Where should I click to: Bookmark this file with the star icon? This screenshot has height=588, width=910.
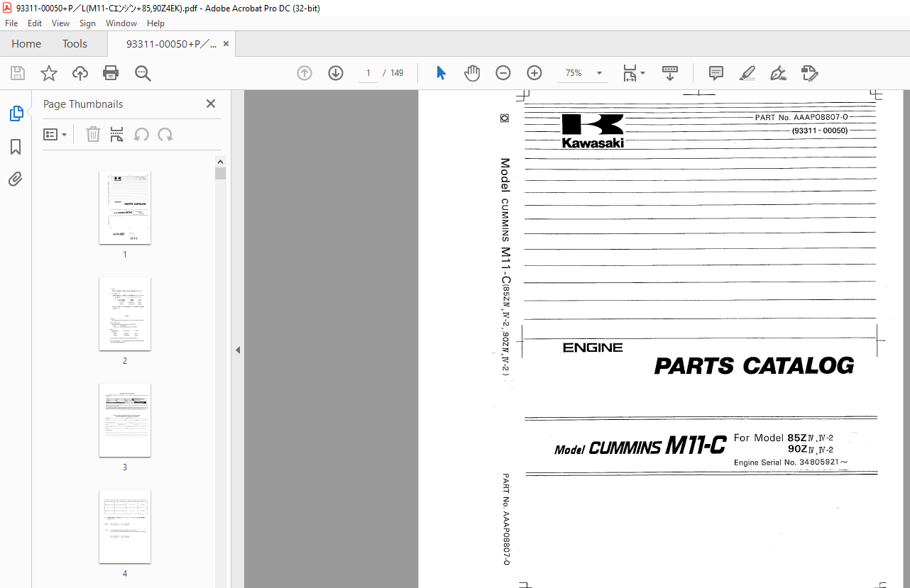(x=48, y=73)
